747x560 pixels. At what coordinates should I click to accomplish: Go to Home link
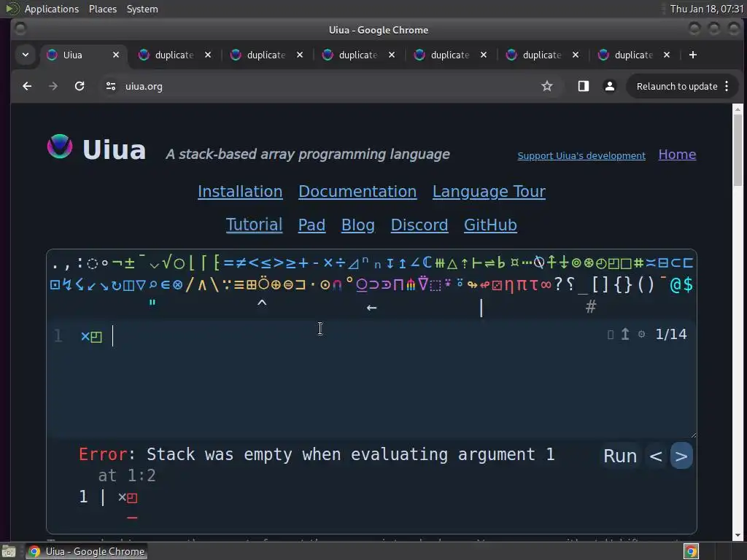tap(677, 155)
